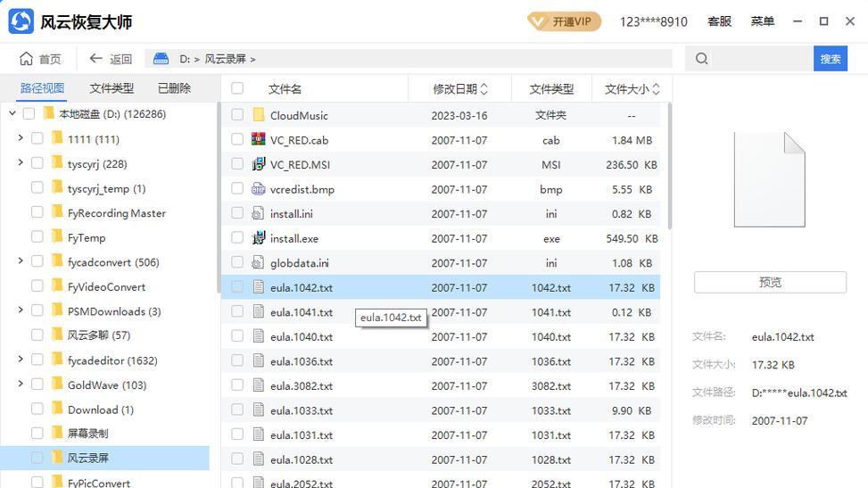Click the 预览 preview button
Screen dimensions: 868x488
coord(770,282)
